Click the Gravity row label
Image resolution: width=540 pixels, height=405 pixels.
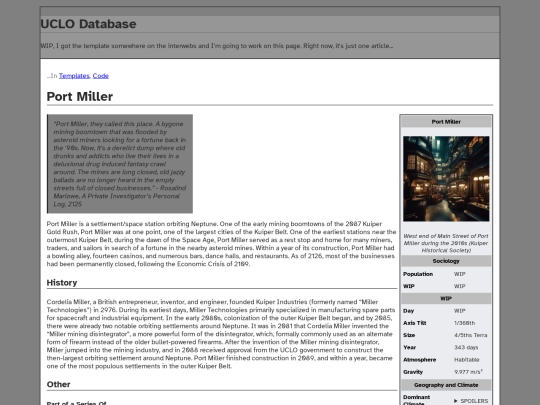coord(413,372)
